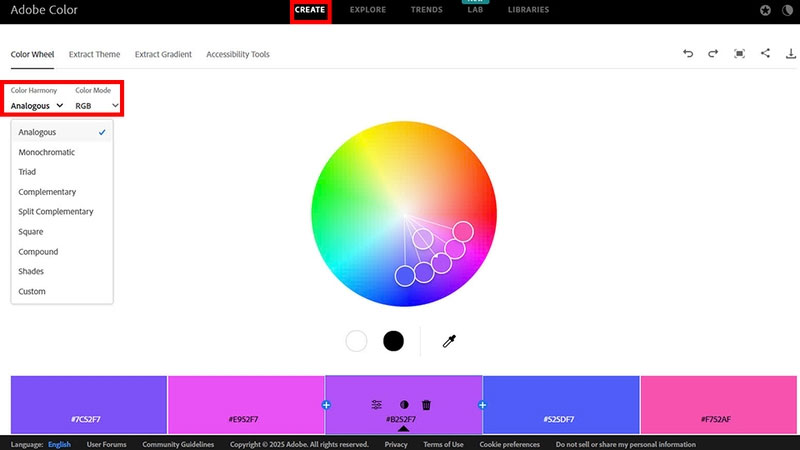Click the English language link
This screenshot has width=800, height=450.
pos(59,444)
